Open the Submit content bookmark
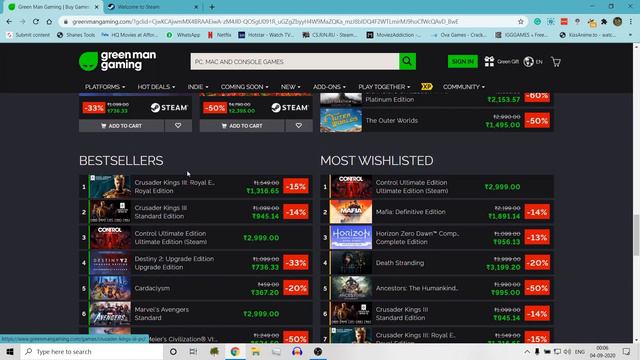This screenshot has width=640, height=360. (x=28, y=35)
